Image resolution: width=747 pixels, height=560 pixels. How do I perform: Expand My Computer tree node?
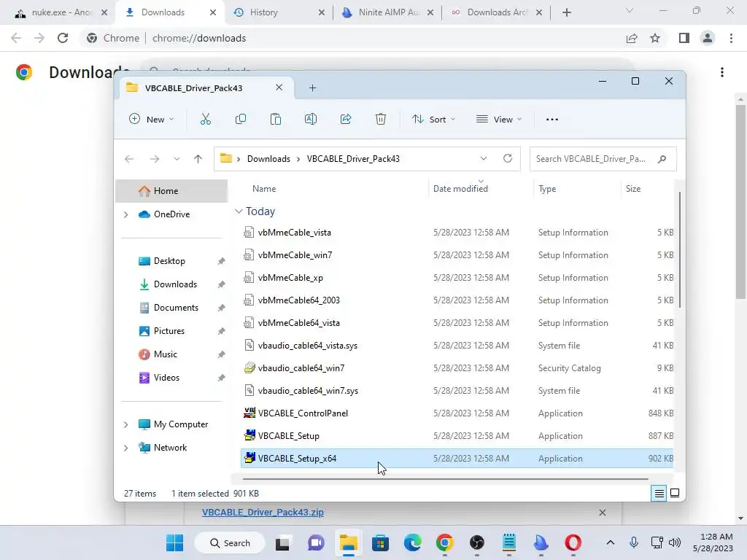click(x=125, y=424)
